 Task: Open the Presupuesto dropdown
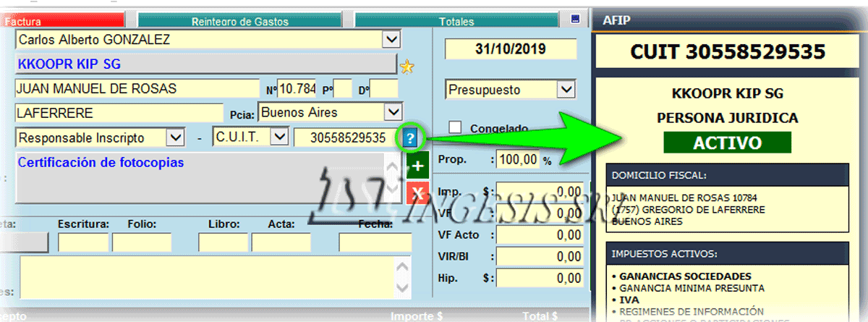click(x=565, y=90)
